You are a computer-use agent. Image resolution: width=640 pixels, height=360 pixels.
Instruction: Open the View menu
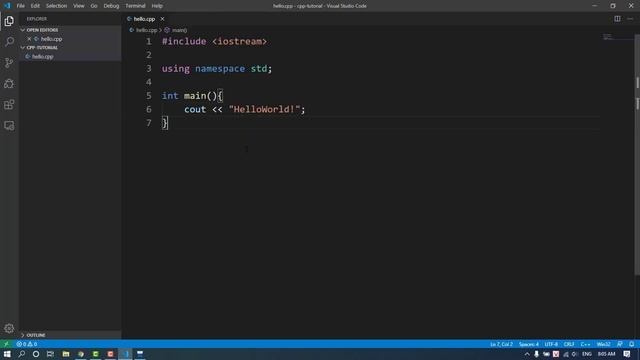[78, 6]
